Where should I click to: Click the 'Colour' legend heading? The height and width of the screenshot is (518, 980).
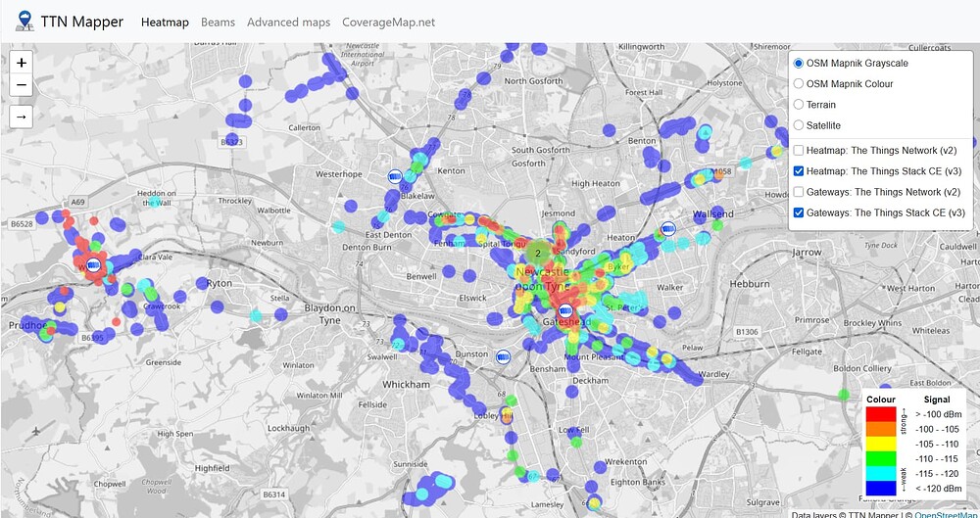[881, 400]
